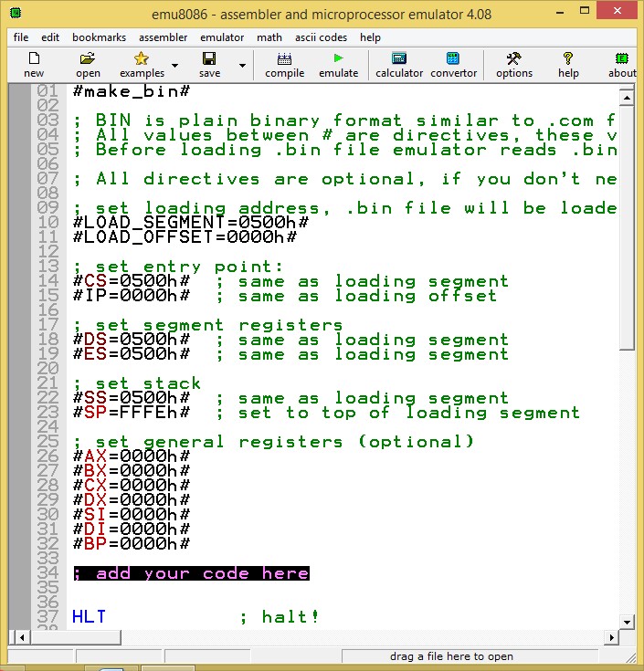This screenshot has width=644, height=671.
Task: Click the emu8086 title bar app icon
Action: pos(16,13)
